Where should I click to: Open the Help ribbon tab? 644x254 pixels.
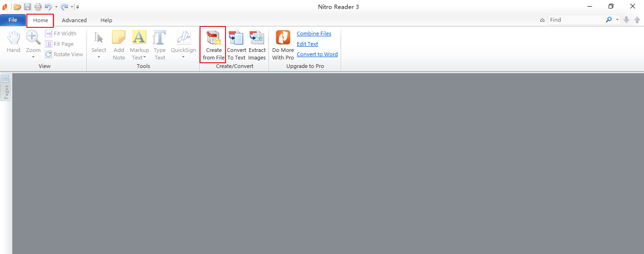tap(107, 20)
